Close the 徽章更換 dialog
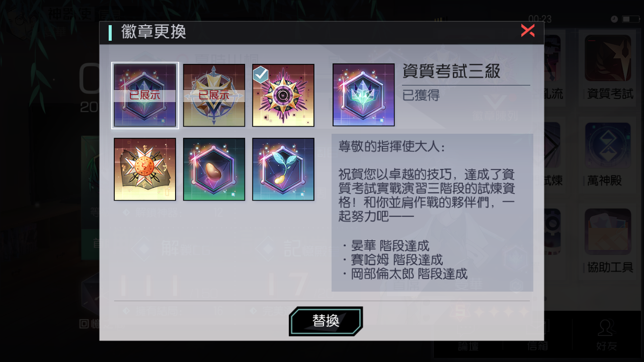 click(x=528, y=31)
